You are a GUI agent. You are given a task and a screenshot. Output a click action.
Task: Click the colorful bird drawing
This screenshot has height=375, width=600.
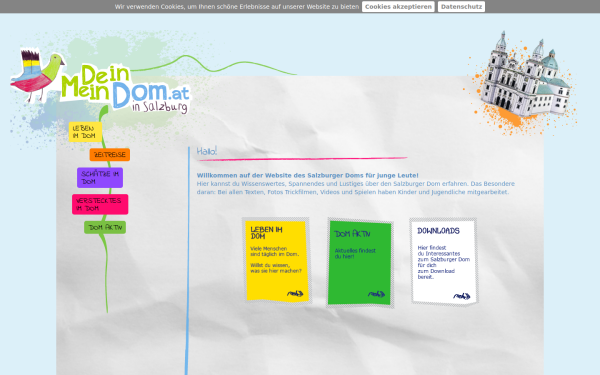38,75
